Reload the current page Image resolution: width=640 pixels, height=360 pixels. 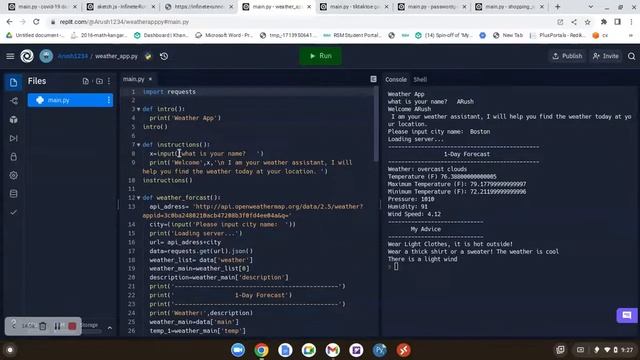36,22
